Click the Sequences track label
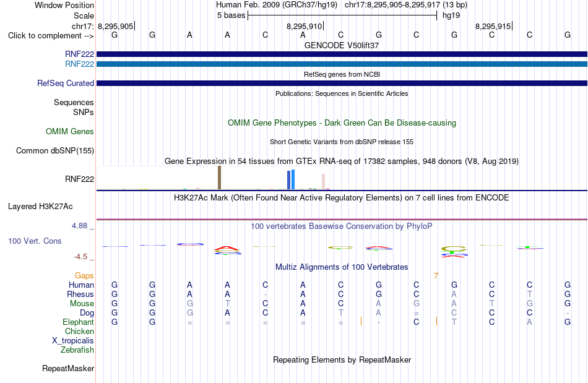588x383 pixels. (x=74, y=102)
